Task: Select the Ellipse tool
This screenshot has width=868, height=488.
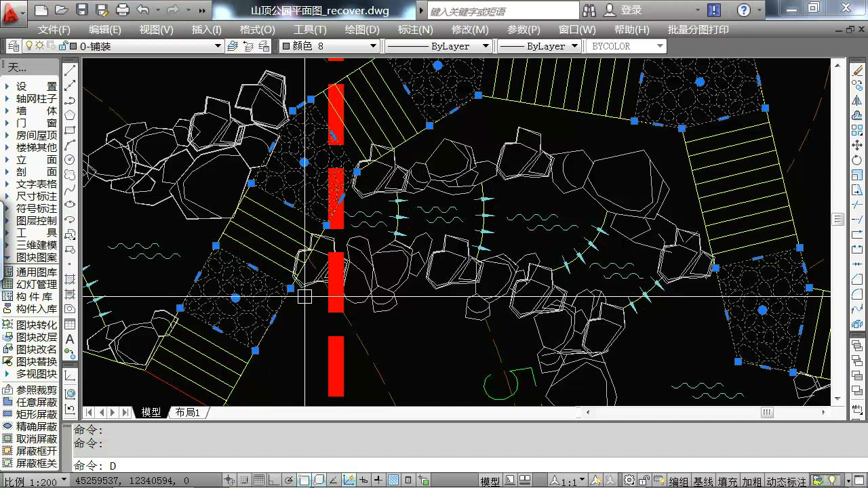Action: pyautogui.click(x=70, y=204)
